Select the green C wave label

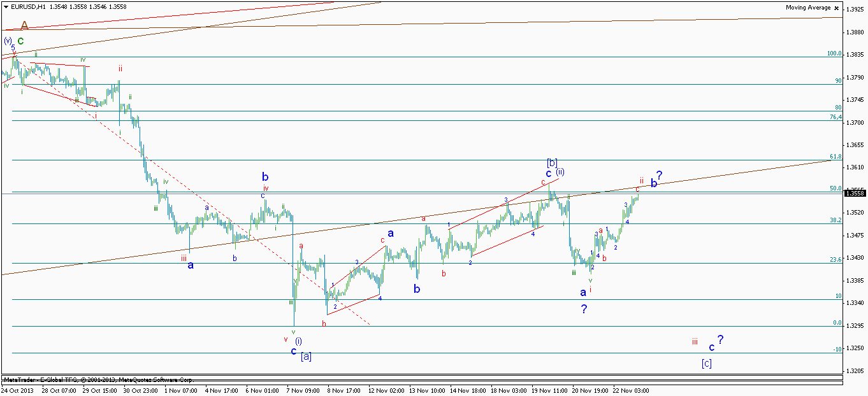20,41
